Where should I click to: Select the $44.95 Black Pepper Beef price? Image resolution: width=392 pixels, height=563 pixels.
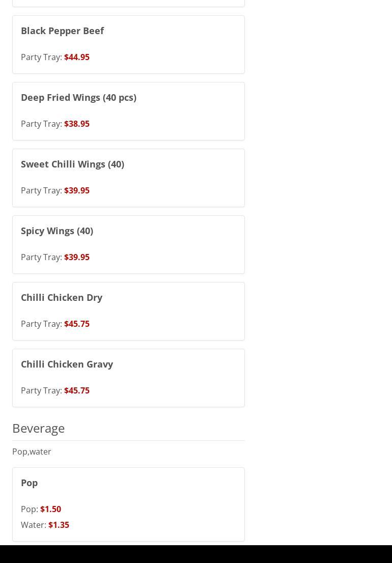(77, 57)
